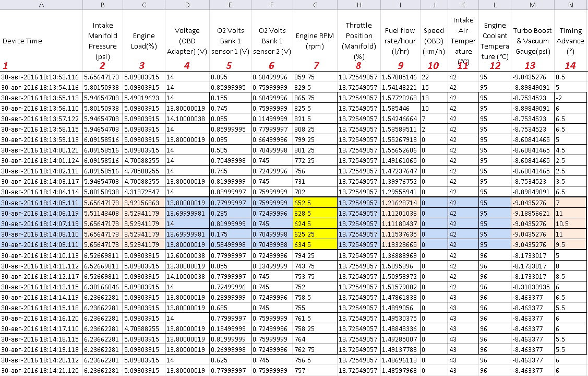Click engine load cell 5.49019623

[144, 98]
